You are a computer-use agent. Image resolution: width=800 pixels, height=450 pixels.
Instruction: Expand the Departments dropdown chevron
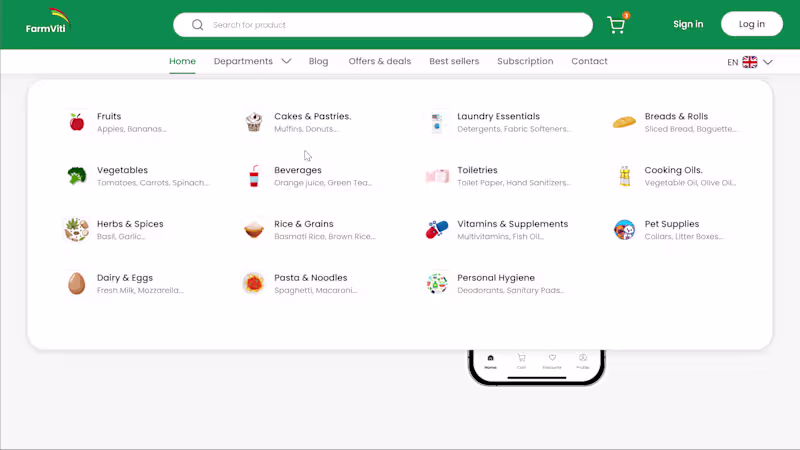286,61
